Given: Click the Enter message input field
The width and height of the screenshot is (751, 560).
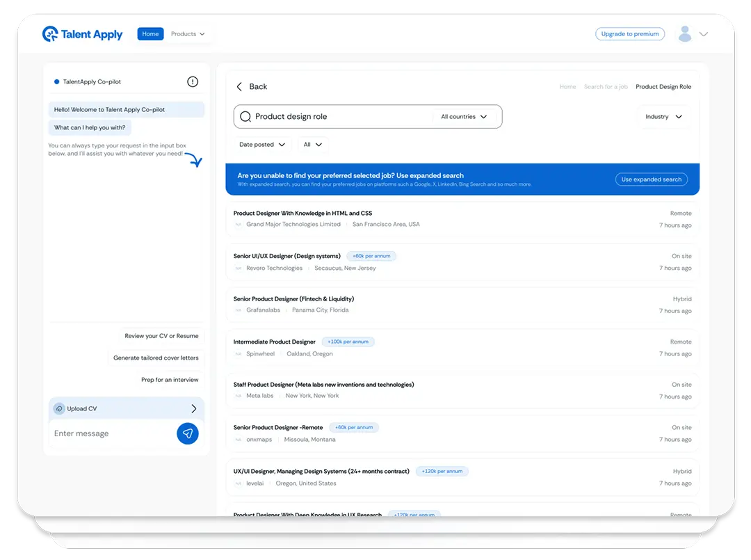Looking at the screenshot, I should pyautogui.click(x=104, y=433).
